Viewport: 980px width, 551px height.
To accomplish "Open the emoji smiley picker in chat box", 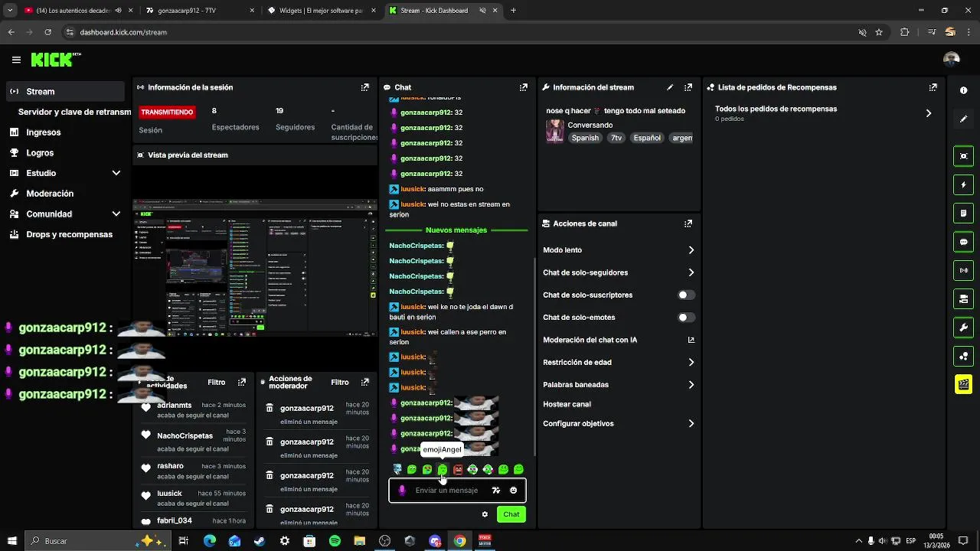I will tap(513, 491).
